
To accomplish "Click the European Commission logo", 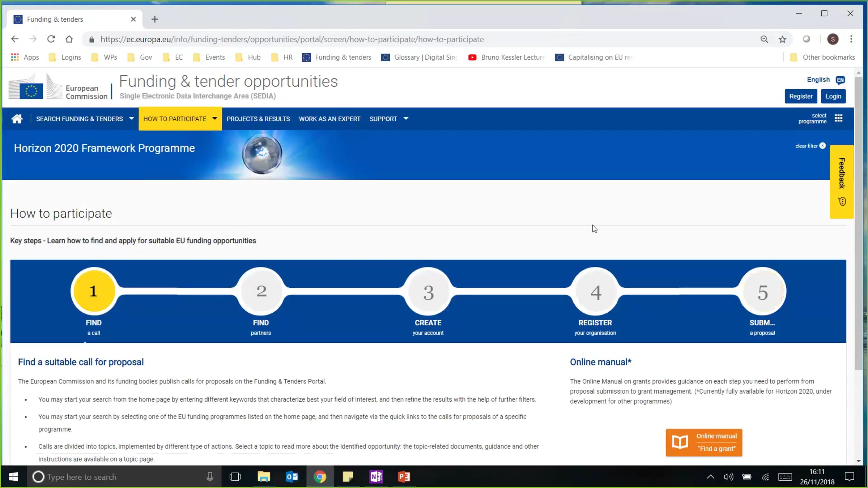I will 58,87.
